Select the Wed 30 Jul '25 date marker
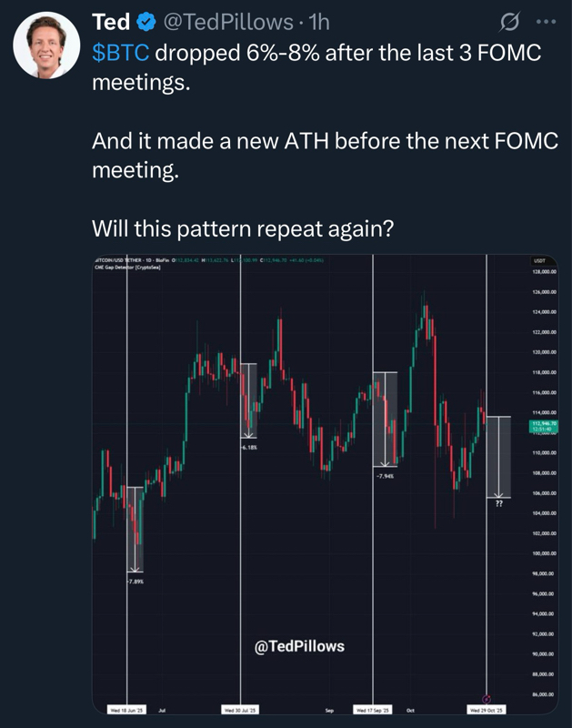 coord(241,708)
